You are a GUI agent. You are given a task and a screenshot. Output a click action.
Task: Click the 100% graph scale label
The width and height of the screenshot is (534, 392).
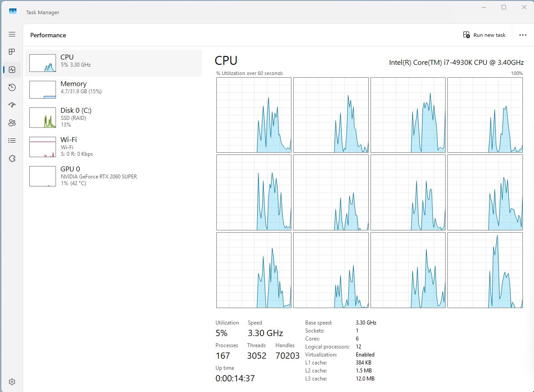517,73
